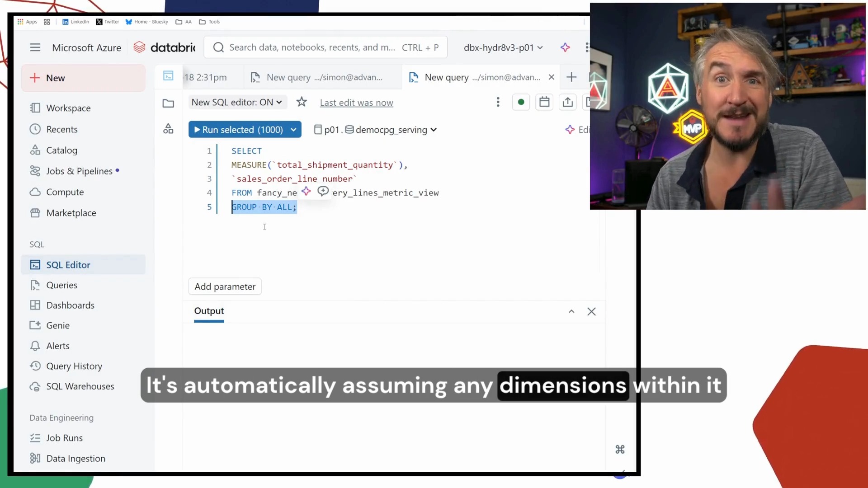Open the catalog schema browser icon
The height and width of the screenshot is (488, 868).
(168, 129)
